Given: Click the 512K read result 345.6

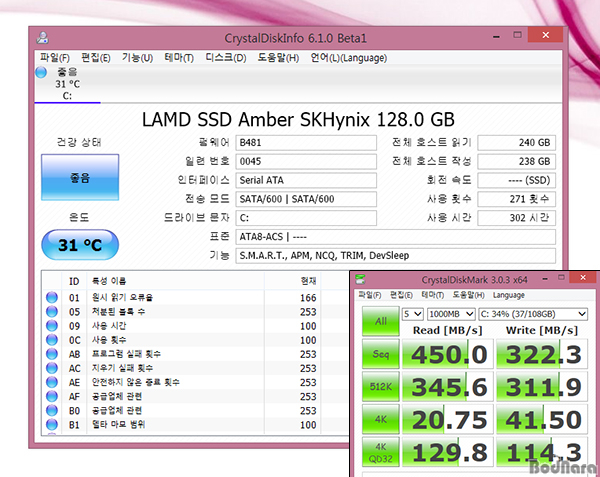Looking at the screenshot, I should point(448,387).
